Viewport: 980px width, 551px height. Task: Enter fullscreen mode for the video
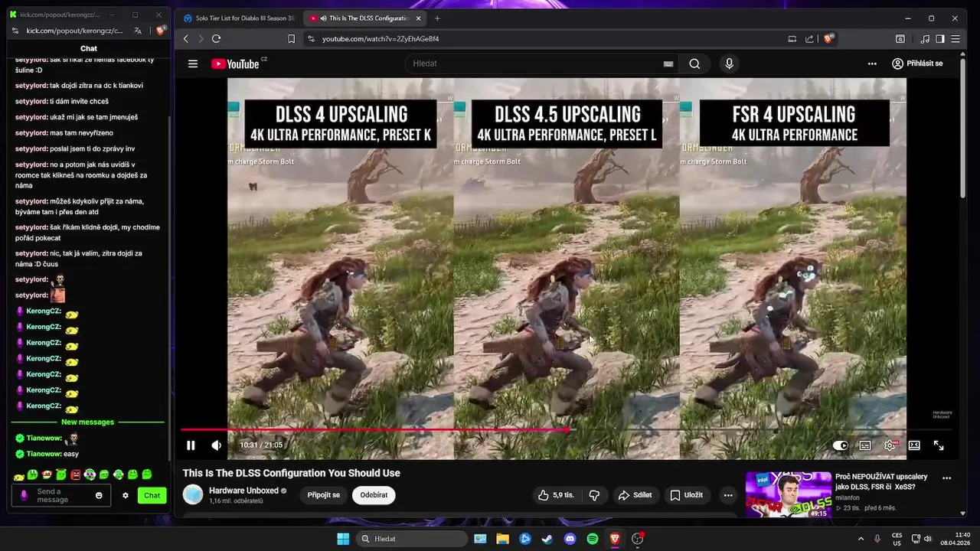(939, 445)
